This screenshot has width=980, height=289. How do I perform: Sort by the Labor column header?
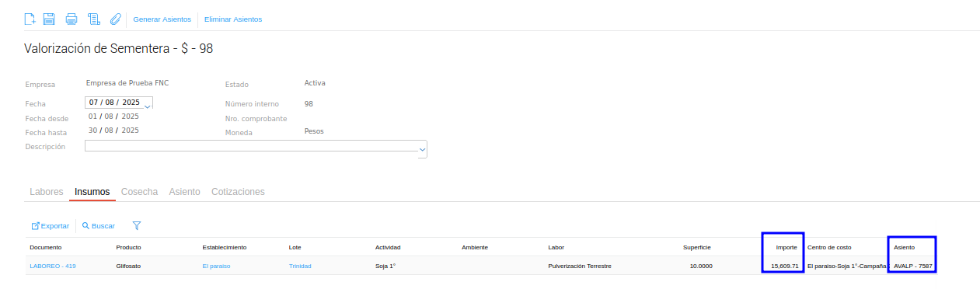tap(556, 248)
